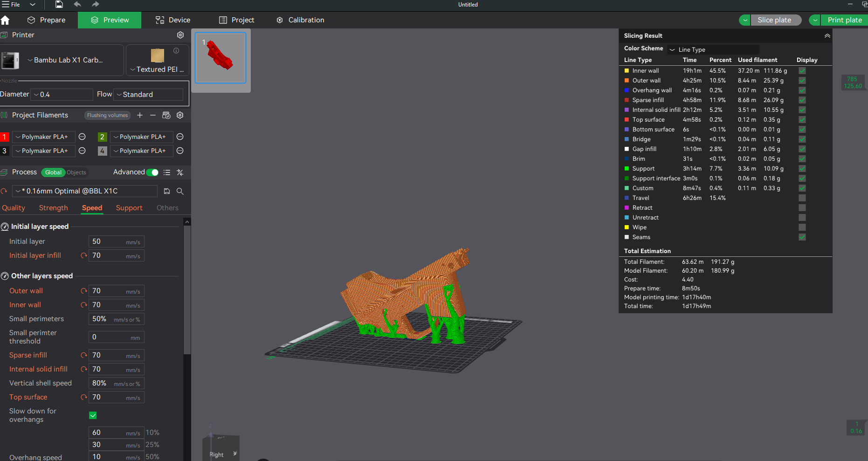Add a filament with plus icon
Viewport: 868px width, 461px height.
[x=140, y=115]
